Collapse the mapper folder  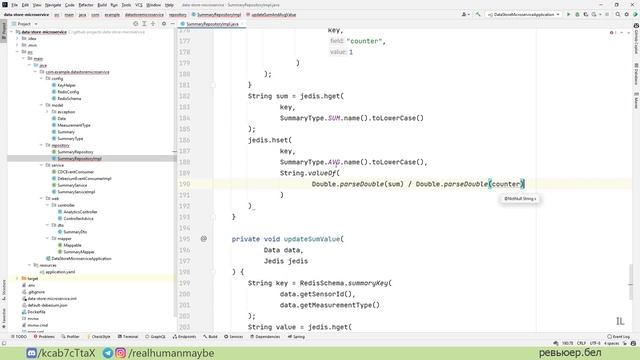point(47,238)
